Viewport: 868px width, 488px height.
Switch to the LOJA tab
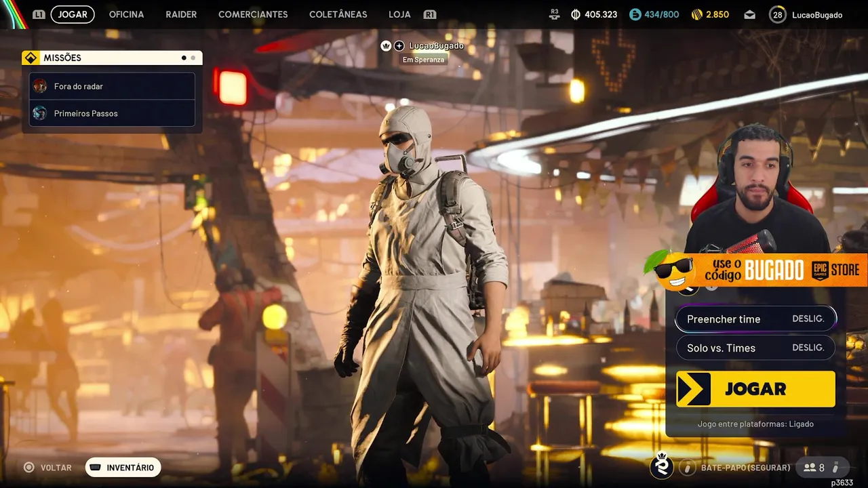coord(399,14)
